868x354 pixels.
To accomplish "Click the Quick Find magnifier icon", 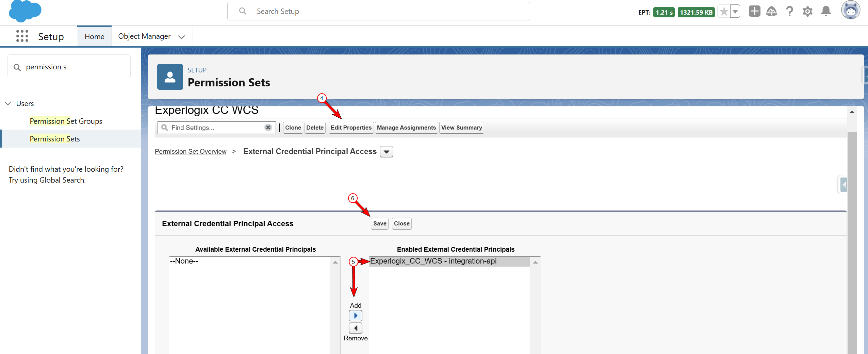I will pyautogui.click(x=17, y=67).
